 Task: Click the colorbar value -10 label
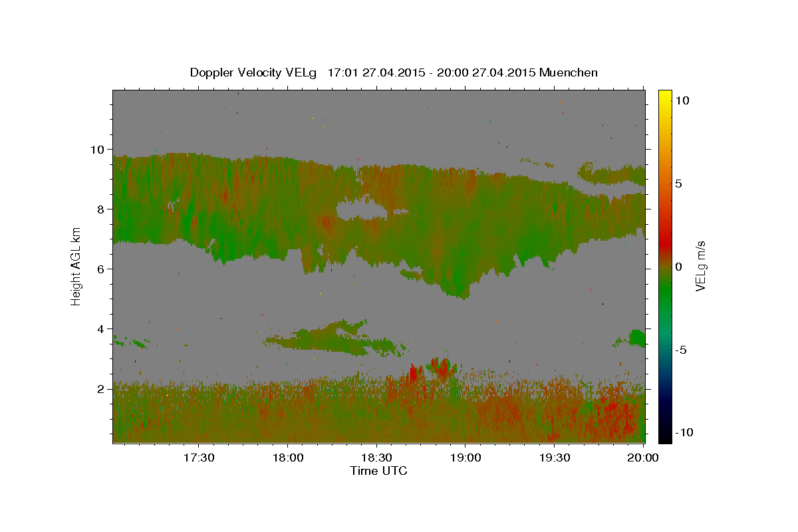tap(684, 432)
